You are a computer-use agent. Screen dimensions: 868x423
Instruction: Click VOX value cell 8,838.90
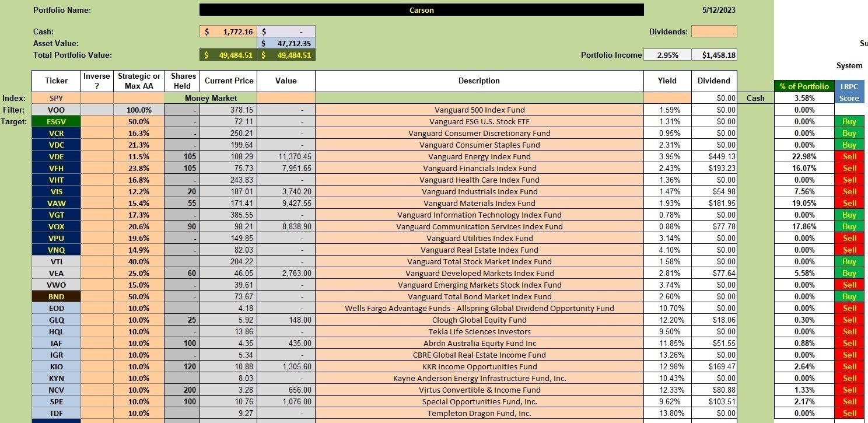[x=286, y=226]
